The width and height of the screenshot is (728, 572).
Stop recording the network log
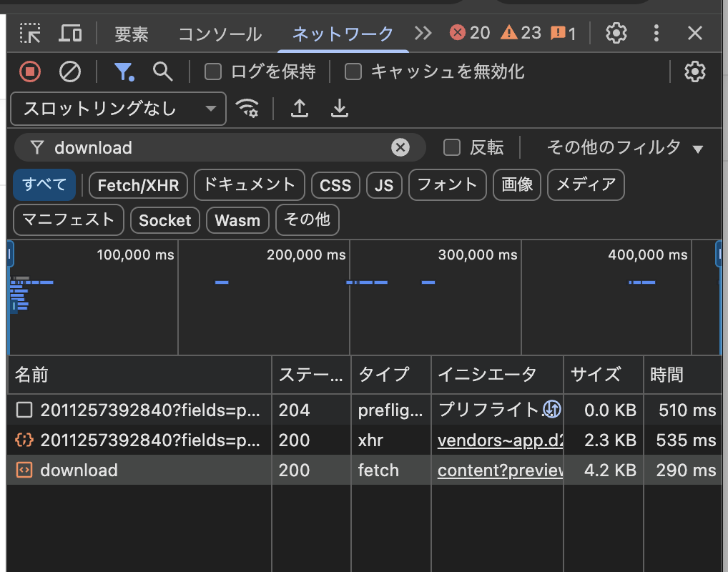(x=30, y=71)
